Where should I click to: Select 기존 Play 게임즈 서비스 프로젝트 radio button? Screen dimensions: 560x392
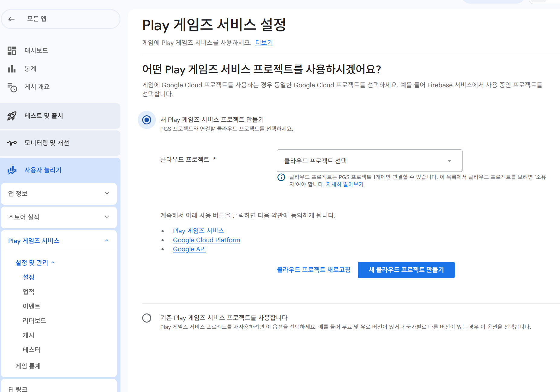click(x=147, y=318)
